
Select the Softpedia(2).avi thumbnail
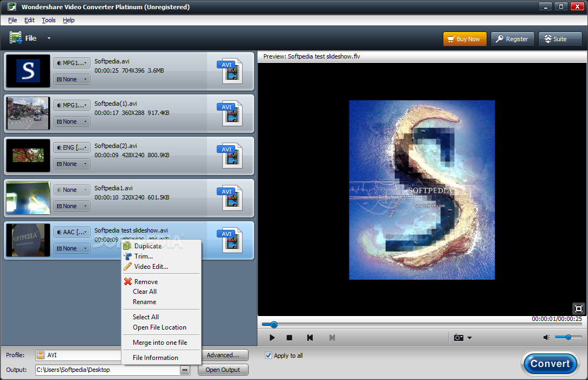pos(28,156)
